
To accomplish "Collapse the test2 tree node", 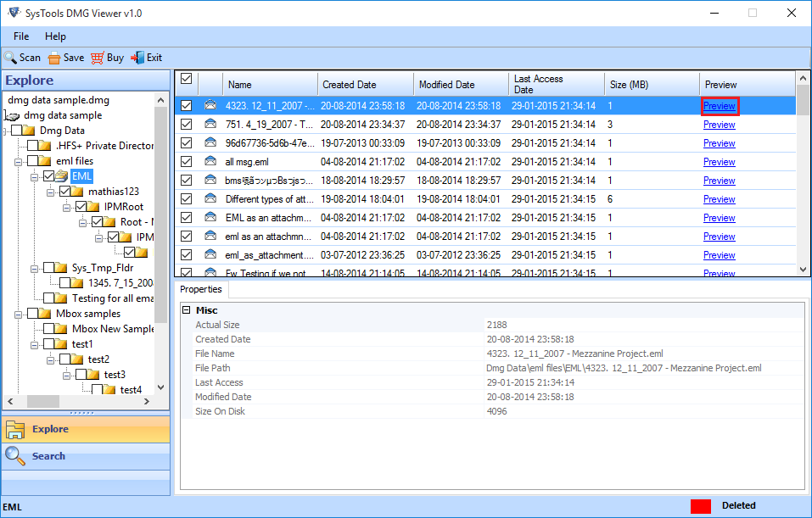I will click(50, 360).
